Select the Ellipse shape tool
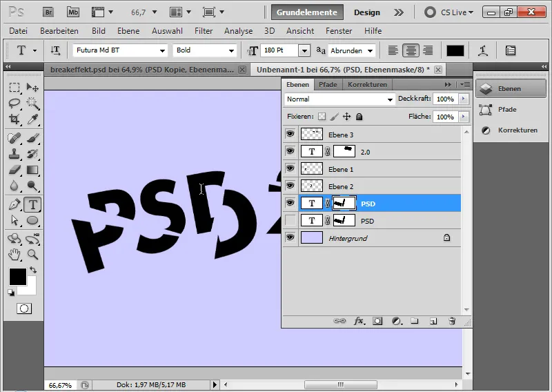Image resolution: width=552 pixels, height=392 pixels. pos(32,220)
